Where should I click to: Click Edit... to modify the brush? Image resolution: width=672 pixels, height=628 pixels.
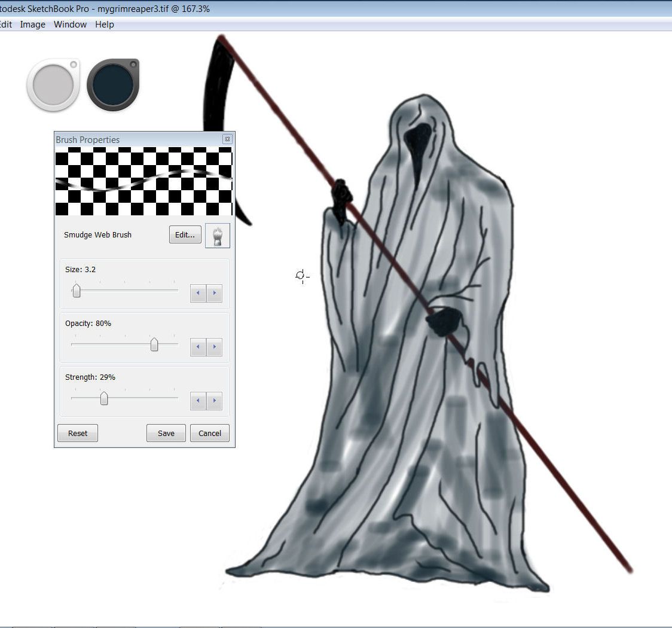point(185,234)
